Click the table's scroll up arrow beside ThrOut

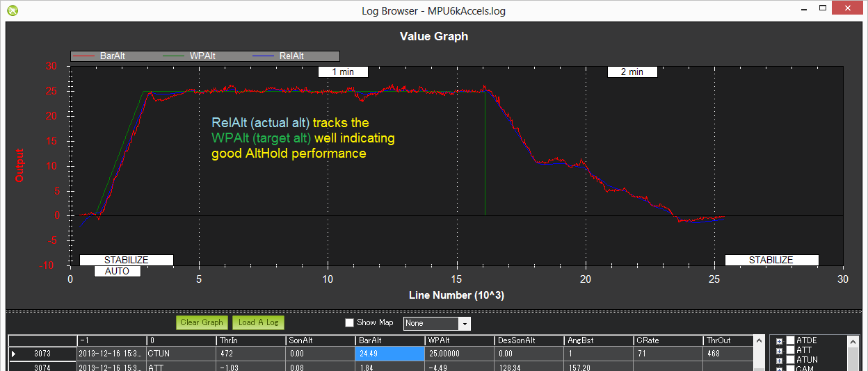coord(759,340)
